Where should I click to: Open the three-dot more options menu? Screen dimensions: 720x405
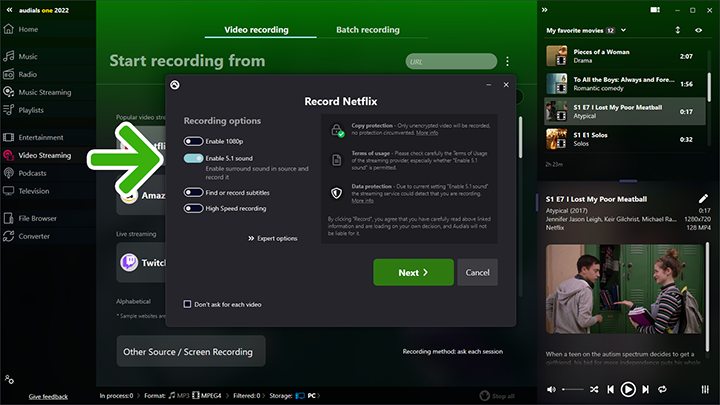point(507,61)
